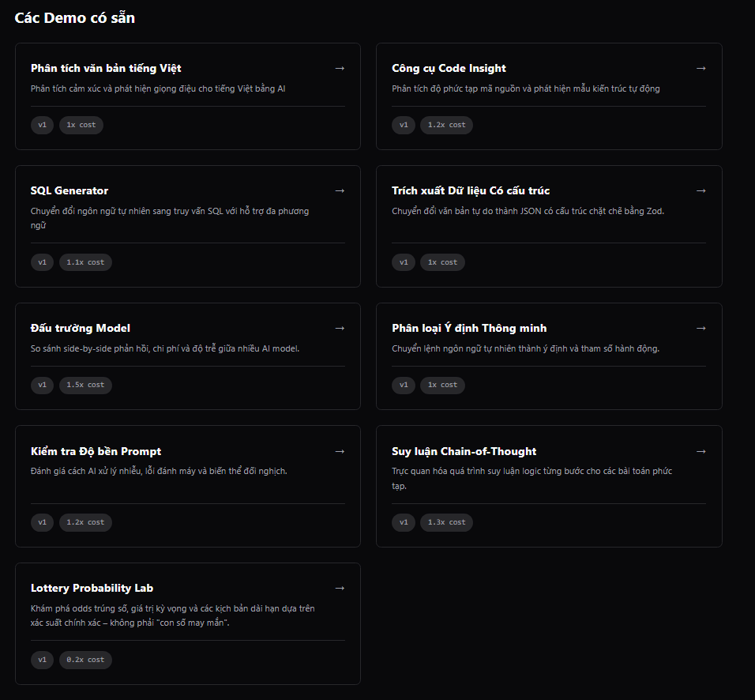Click arrow icon on Công cụ Code Insight card
The height and width of the screenshot is (700, 755).
(701, 68)
